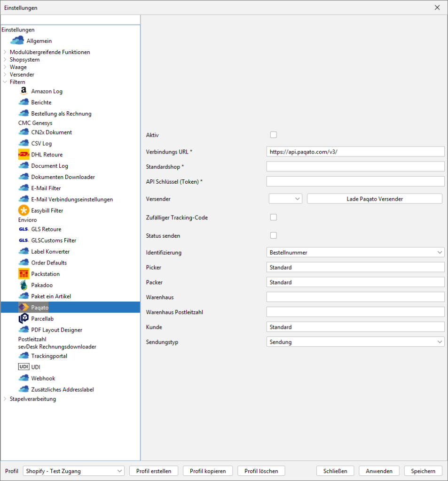
Task: Click the Amazon Log icon
Action: [x=24, y=91]
